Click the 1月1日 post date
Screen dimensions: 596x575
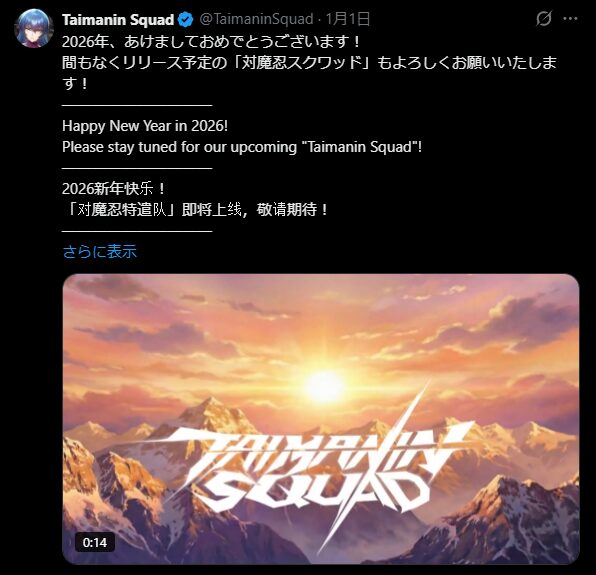[348, 19]
